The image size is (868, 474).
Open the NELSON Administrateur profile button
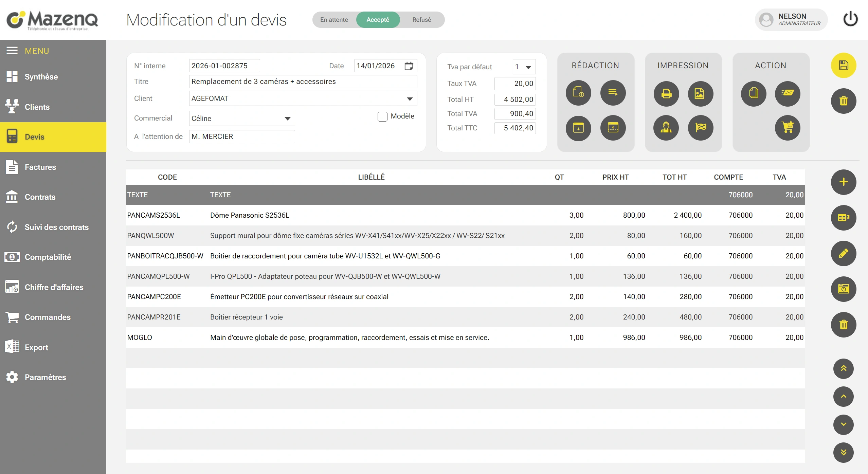tap(791, 20)
